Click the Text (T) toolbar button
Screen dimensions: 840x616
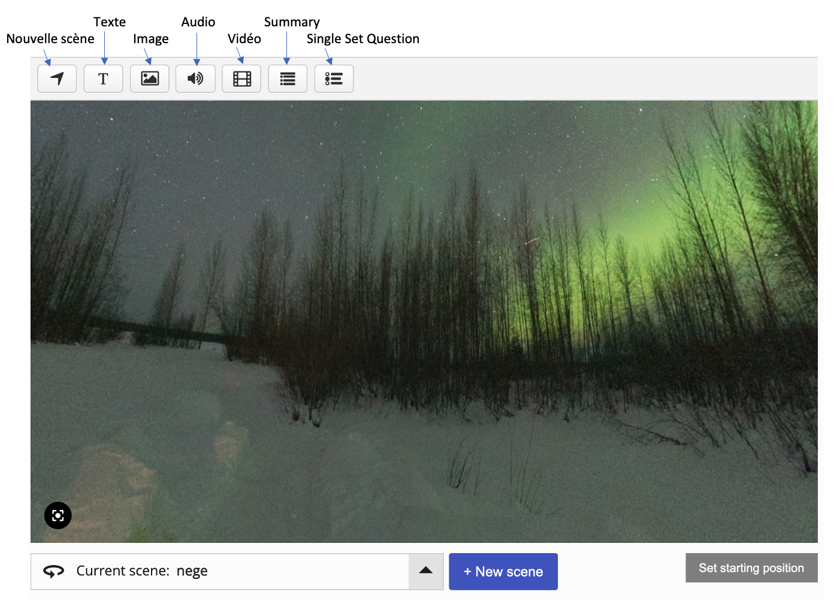(x=103, y=78)
